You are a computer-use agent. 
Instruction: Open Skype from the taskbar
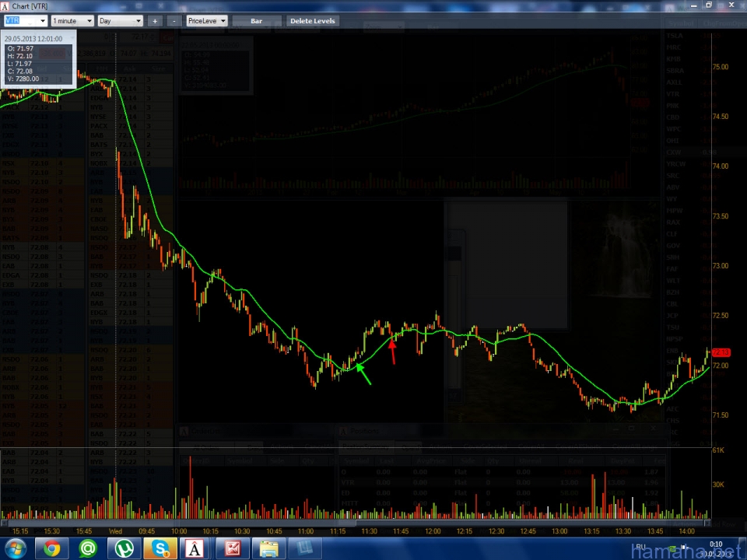pos(161,549)
